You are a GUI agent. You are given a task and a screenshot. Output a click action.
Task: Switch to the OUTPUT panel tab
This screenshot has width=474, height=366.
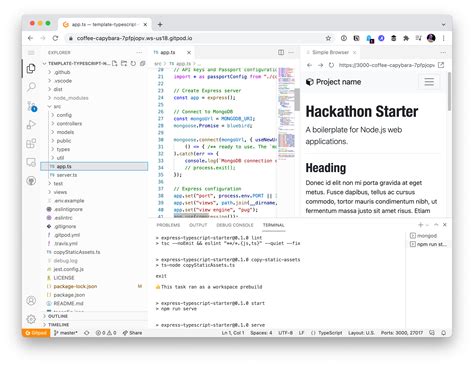click(198, 225)
